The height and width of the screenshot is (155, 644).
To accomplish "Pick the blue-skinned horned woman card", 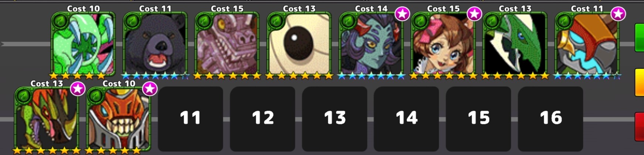I will click(x=371, y=44).
